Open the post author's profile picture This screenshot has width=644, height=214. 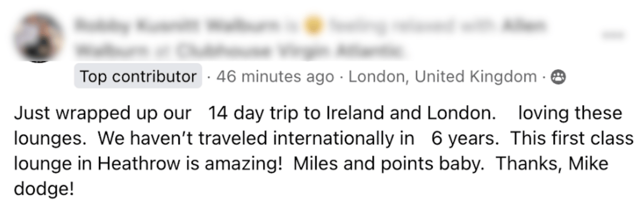(x=38, y=37)
